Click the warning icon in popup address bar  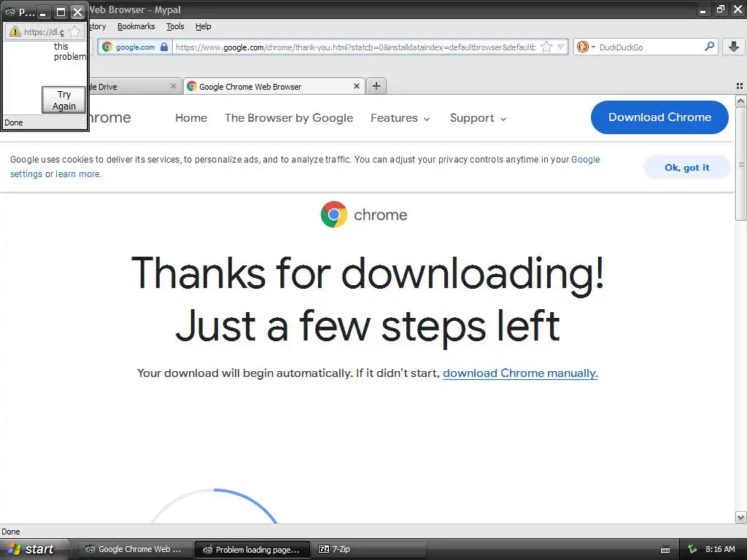tap(15, 31)
